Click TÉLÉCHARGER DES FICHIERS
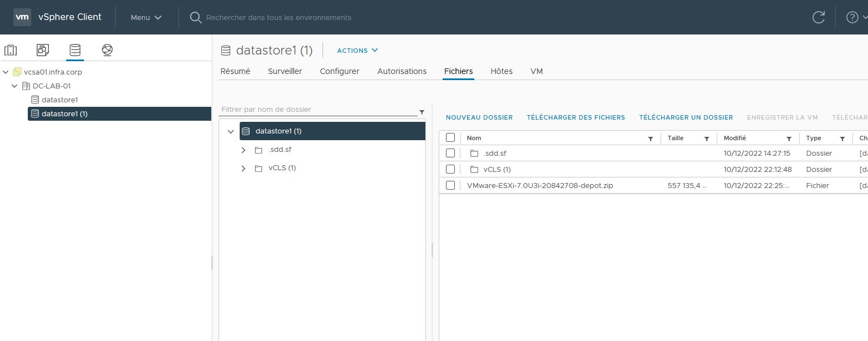 click(x=576, y=117)
